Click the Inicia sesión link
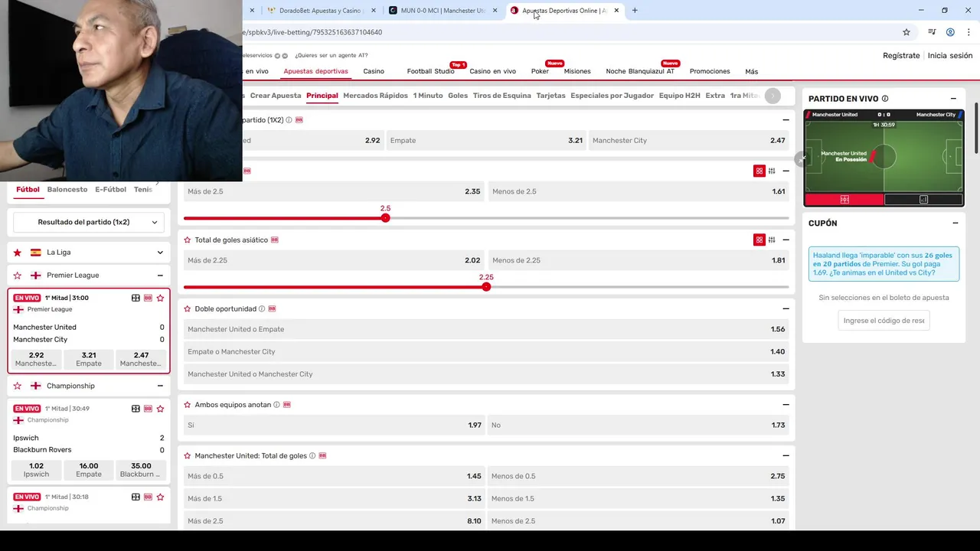Screen dimensions: 980x551 tap(950, 55)
